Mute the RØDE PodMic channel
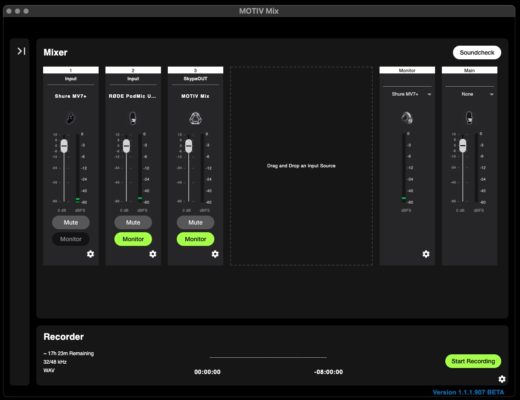 [133, 222]
